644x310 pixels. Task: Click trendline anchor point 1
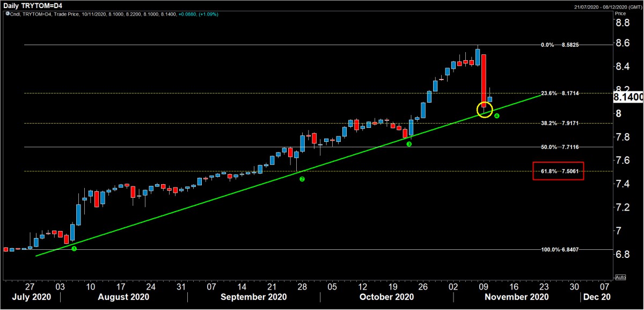(74, 248)
